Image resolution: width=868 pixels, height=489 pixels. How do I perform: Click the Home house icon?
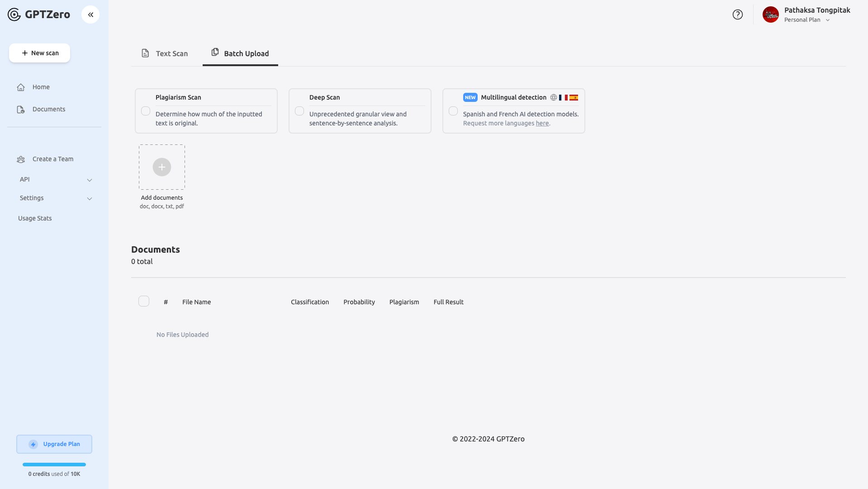tap(21, 87)
